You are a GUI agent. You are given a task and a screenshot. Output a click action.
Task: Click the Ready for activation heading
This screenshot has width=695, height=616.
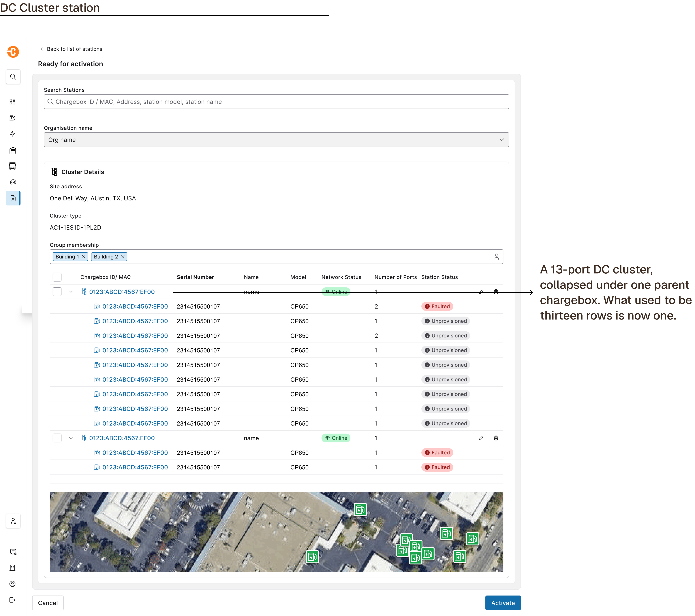pos(70,64)
